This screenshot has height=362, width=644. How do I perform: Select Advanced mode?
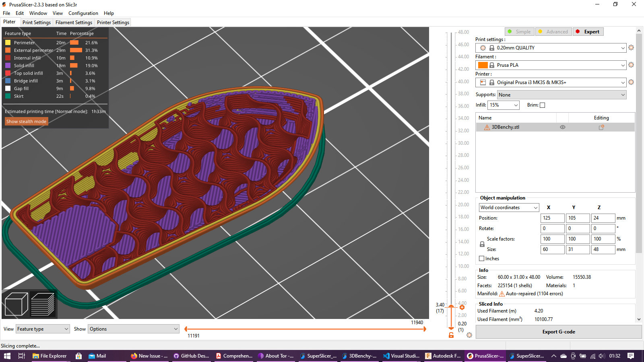pyautogui.click(x=553, y=32)
